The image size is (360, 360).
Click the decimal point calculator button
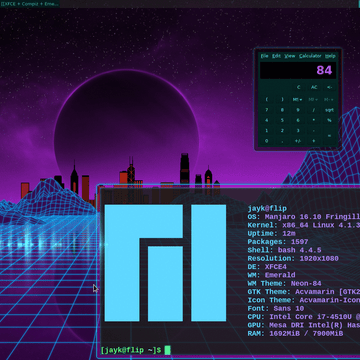[x=282, y=141]
